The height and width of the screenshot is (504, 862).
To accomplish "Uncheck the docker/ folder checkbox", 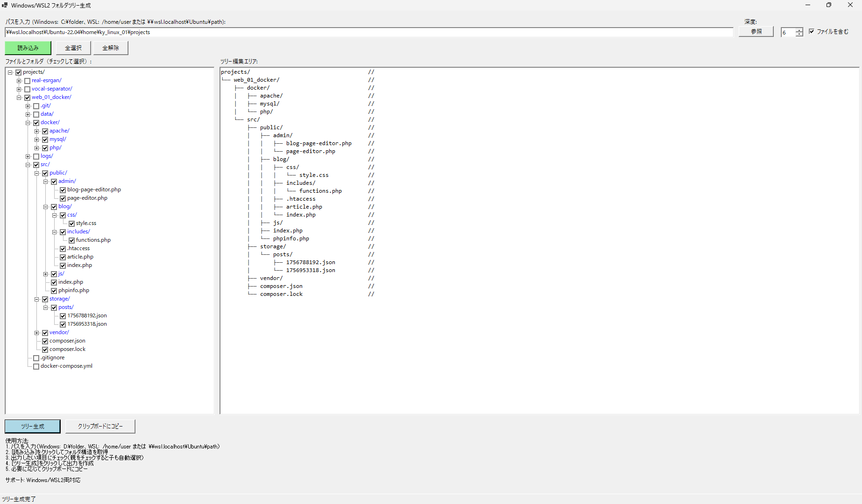I will point(36,122).
